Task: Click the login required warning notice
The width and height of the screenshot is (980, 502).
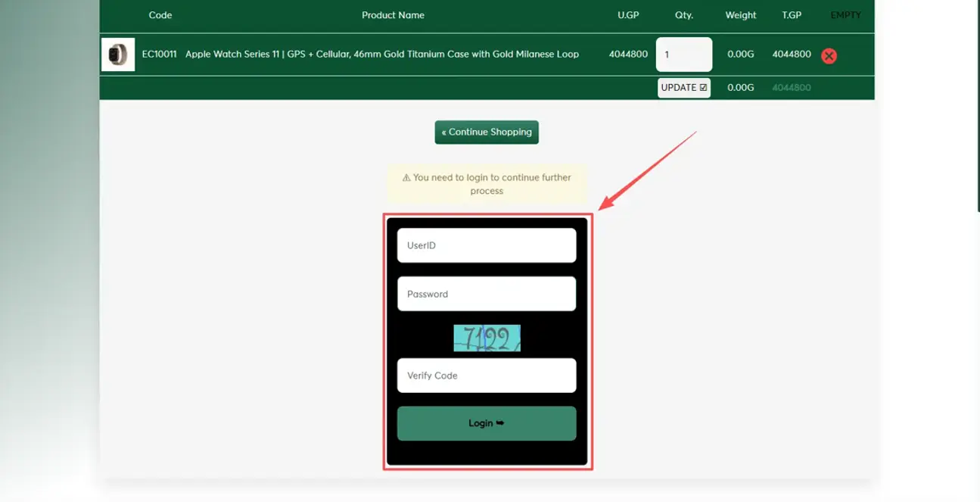Action: 487,184
